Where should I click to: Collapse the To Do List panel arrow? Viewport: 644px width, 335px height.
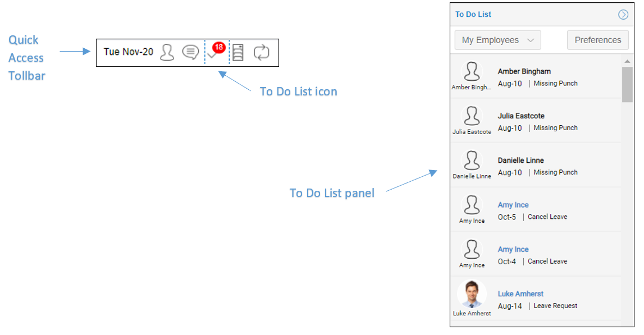tap(623, 15)
